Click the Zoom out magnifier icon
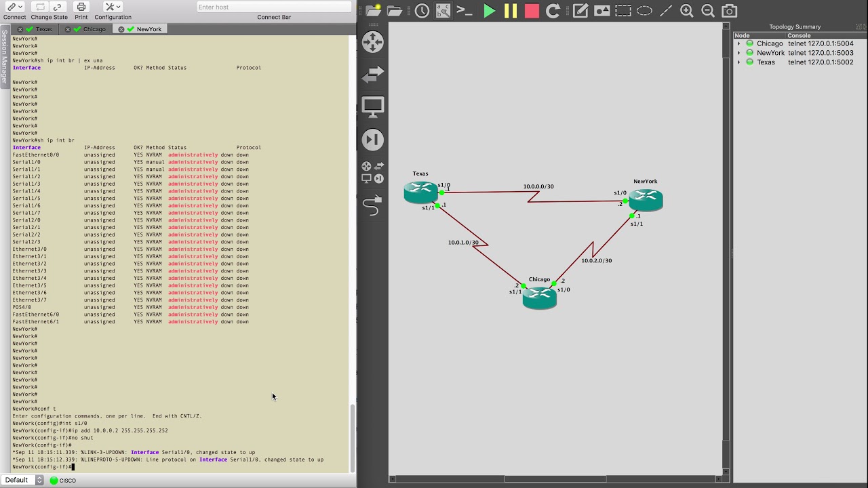The width and height of the screenshot is (868, 488). click(708, 11)
